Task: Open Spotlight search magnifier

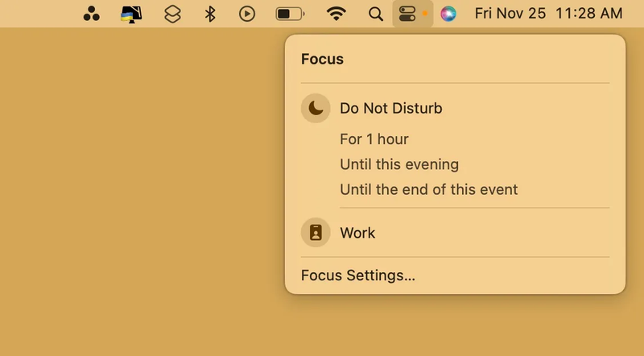Action: click(375, 14)
